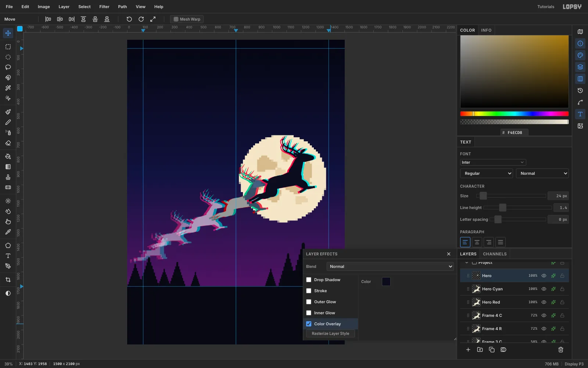588x368 pixels.
Task: Select the Magic Wand tool
Action: point(8,88)
